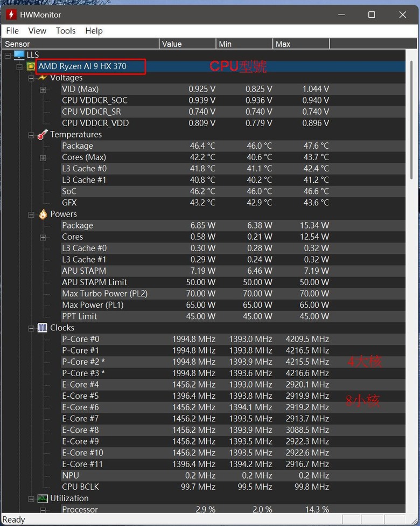Open the Help menu
Image resolution: width=420 pixels, height=526 pixels.
point(94,31)
